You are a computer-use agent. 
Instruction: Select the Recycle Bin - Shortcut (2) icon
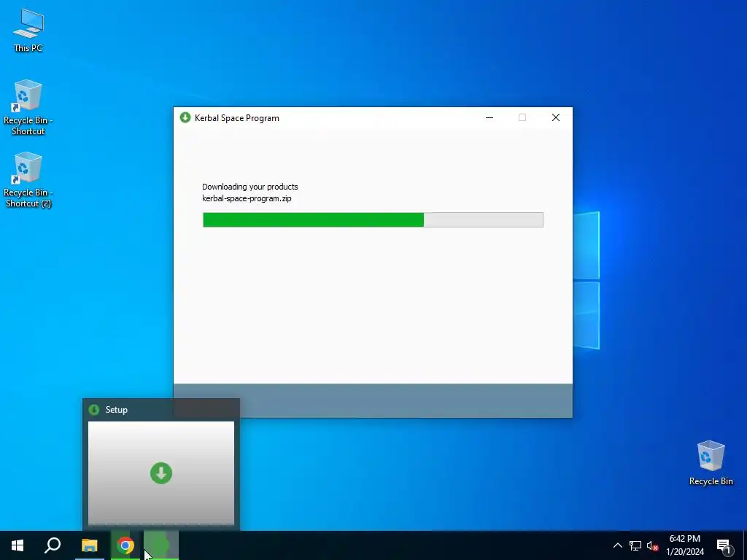(28, 180)
